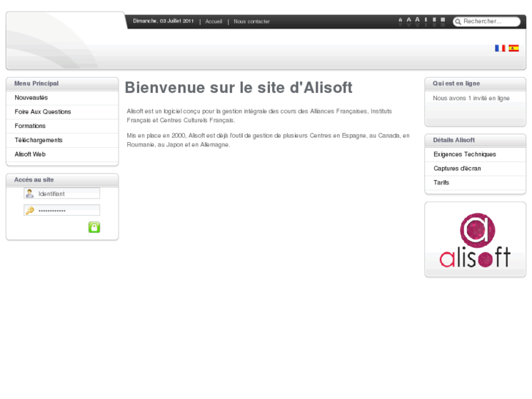This screenshot has width=532, height=399.
Task: Click paragraph starting Alisoft est un logiciel
Action: (x=259, y=116)
